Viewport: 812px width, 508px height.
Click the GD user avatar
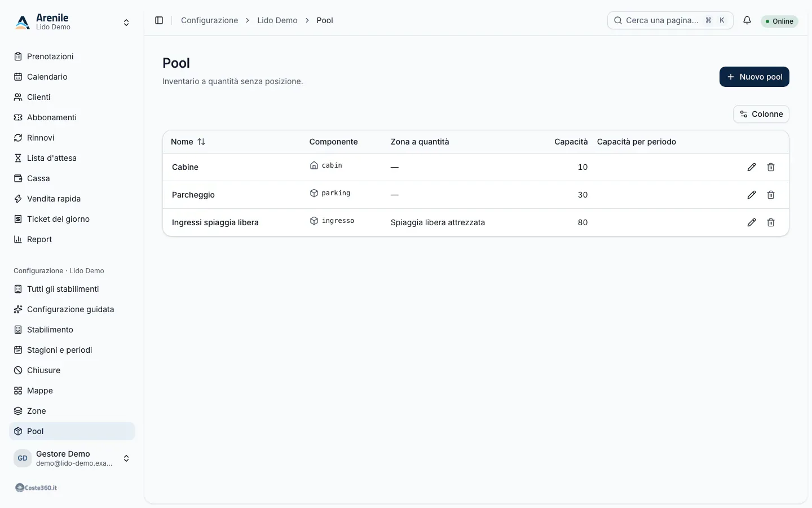pyautogui.click(x=23, y=458)
